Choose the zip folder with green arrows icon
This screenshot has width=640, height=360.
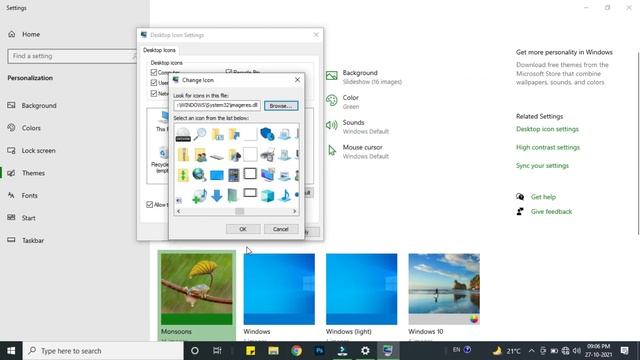click(183, 175)
